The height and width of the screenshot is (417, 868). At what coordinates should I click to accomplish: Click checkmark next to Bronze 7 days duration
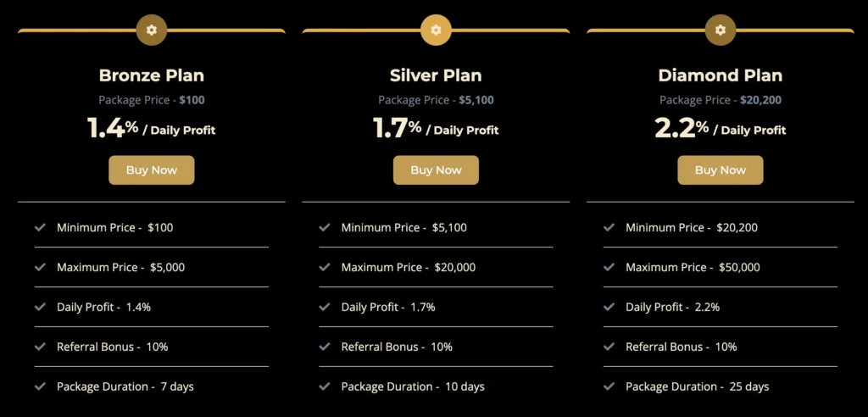(x=40, y=386)
